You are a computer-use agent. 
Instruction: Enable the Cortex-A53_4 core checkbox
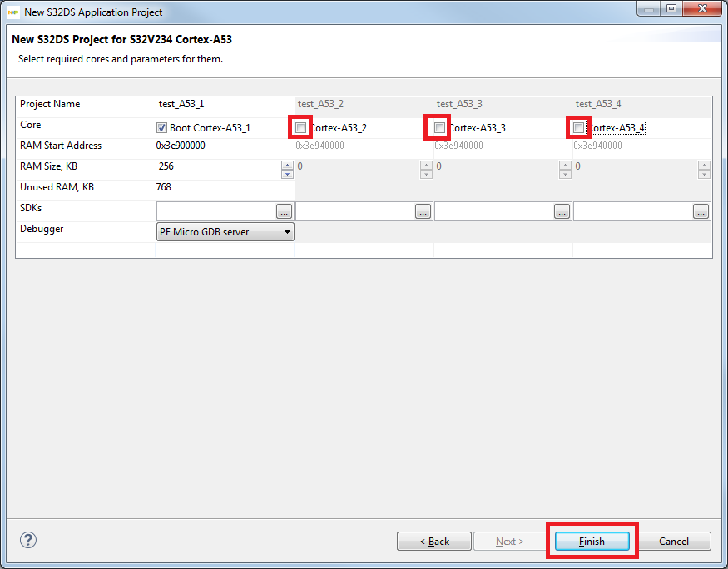(x=578, y=127)
